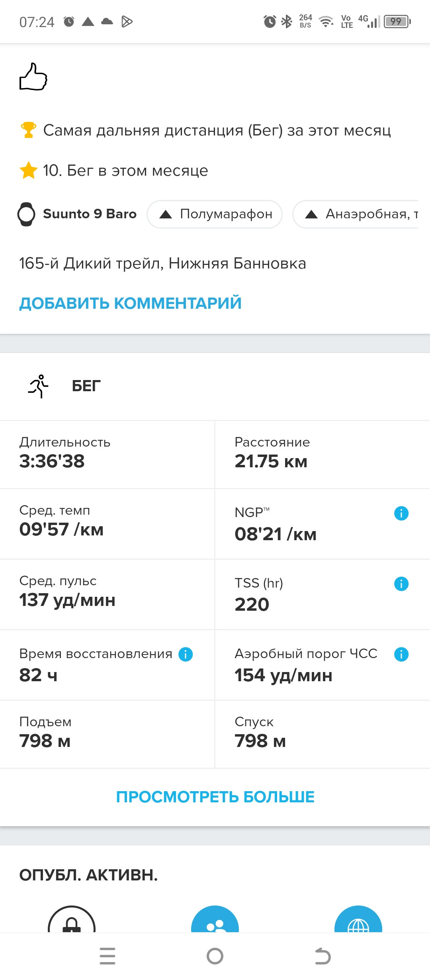Select public globe sharing option

(358, 920)
